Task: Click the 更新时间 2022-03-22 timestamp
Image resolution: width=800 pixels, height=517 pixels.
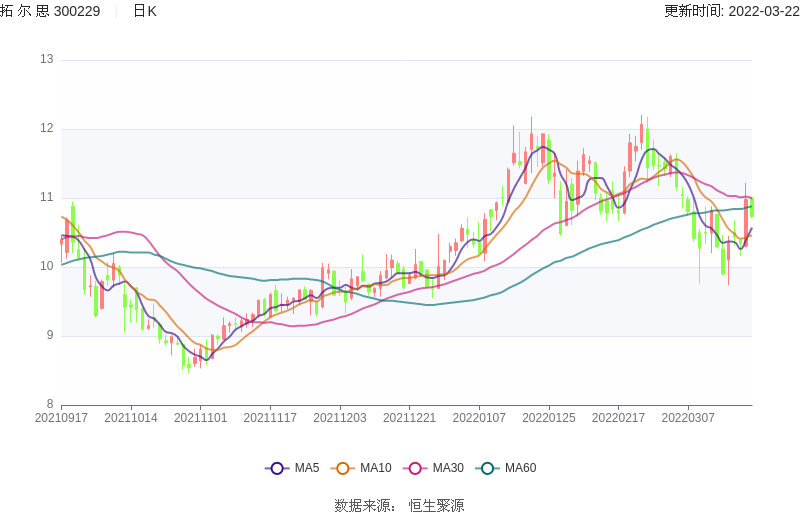Action: click(731, 11)
